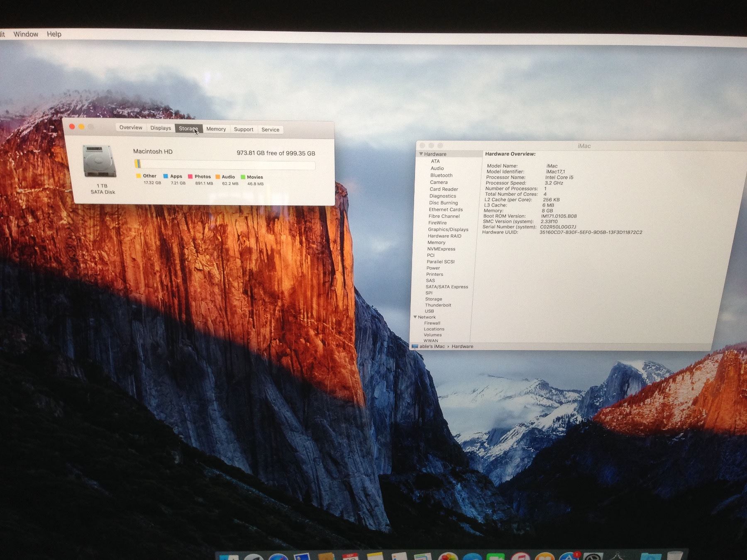Collapse the Network section triangle
The height and width of the screenshot is (560, 747).
pyautogui.click(x=415, y=317)
